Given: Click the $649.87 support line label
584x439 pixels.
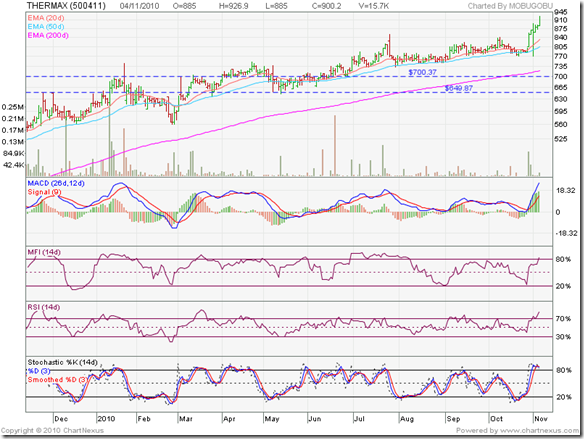Looking at the screenshot, I should [459, 88].
